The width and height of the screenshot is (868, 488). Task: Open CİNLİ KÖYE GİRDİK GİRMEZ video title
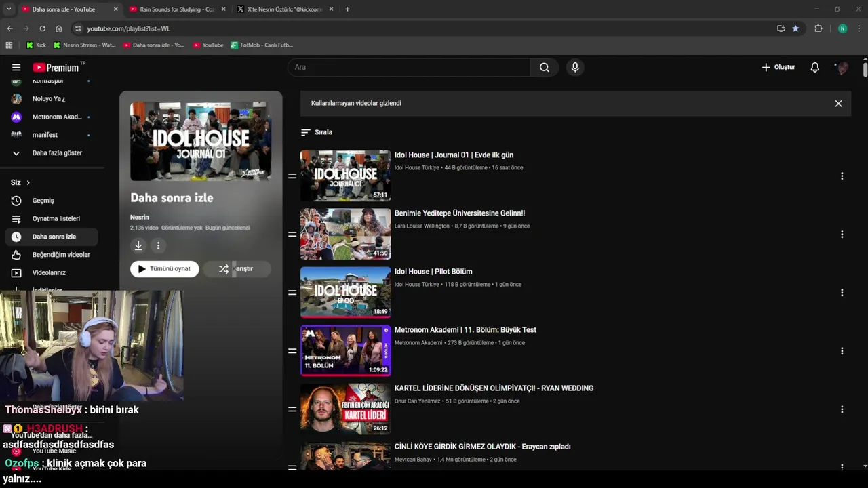coord(482,447)
